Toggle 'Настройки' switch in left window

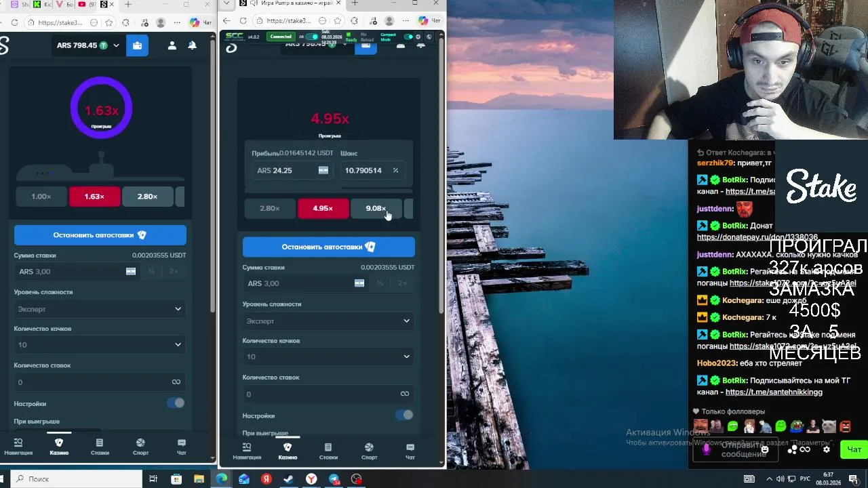point(176,403)
